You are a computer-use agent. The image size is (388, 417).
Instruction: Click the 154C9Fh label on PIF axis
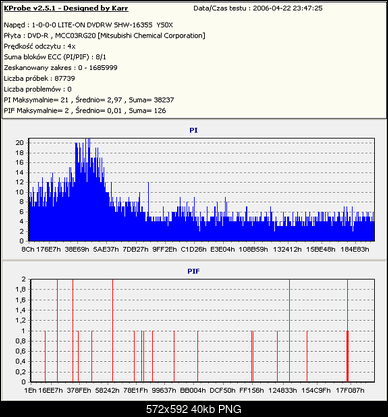(x=316, y=390)
